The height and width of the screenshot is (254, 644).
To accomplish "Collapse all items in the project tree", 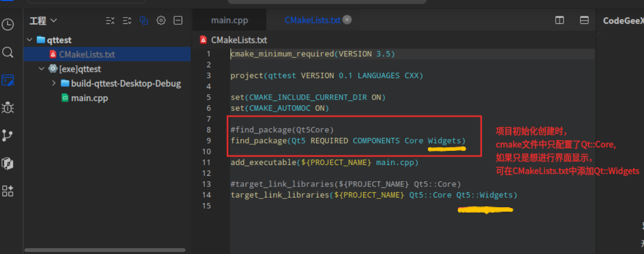I will pos(110,20).
